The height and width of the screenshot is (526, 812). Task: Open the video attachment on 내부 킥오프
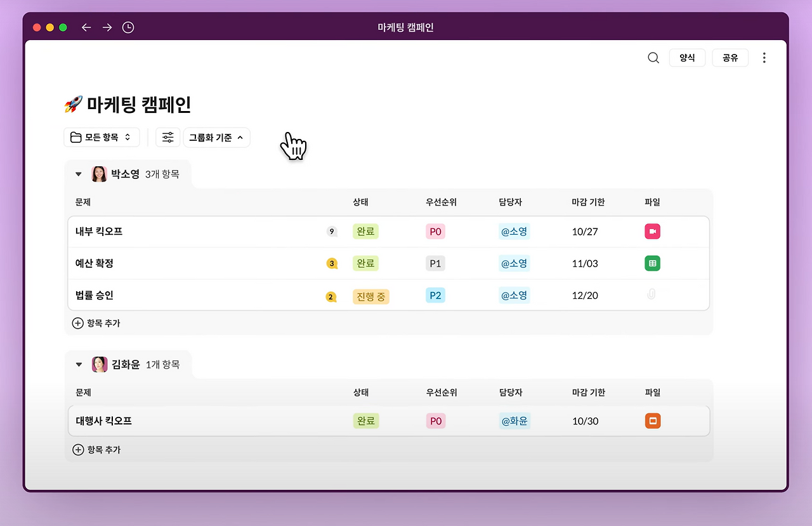point(652,231)
